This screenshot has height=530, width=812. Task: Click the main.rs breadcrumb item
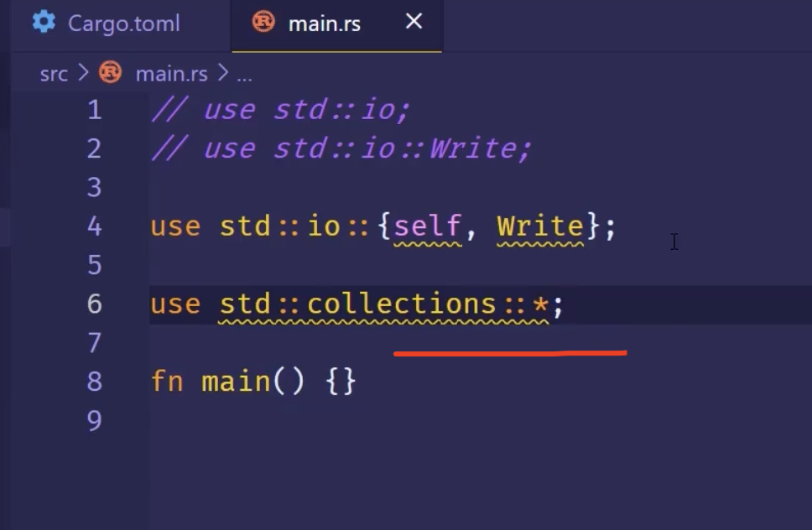point(171,74)
